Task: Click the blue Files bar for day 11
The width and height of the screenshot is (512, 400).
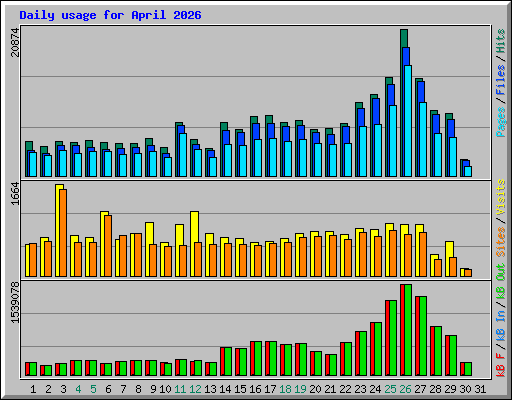Action: coord(181,129)
